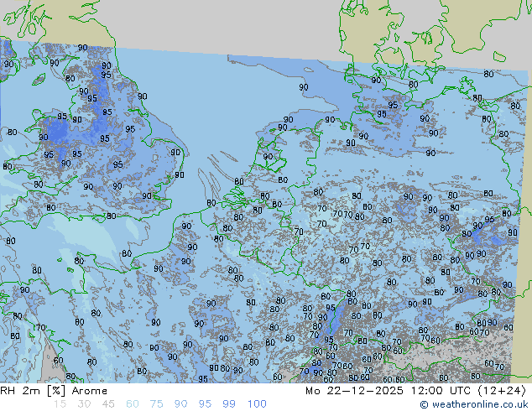This screenshot has width=532, height=411.
Task: Click the weatheronline.co.uk copyright text
Action: [473, 404]
